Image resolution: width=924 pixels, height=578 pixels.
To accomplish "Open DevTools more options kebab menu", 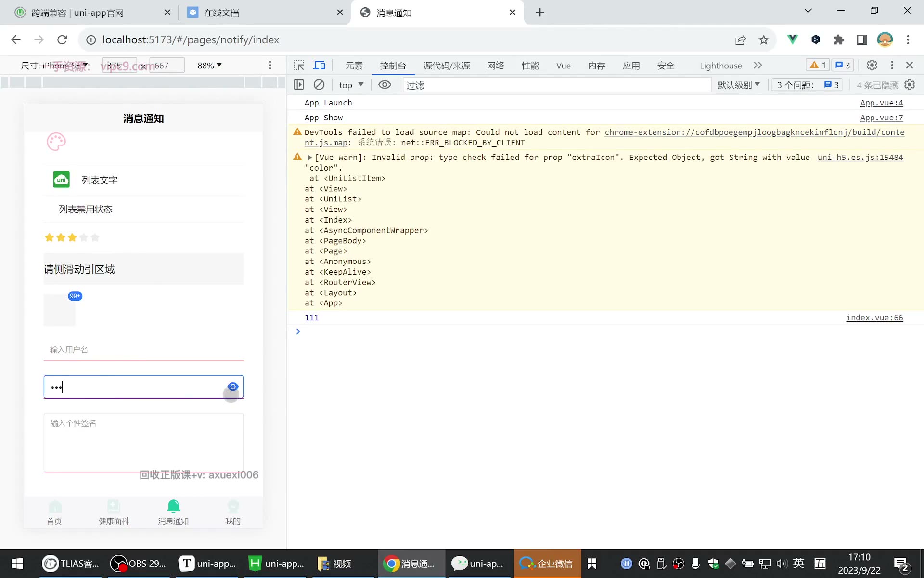I will [892, 65].
